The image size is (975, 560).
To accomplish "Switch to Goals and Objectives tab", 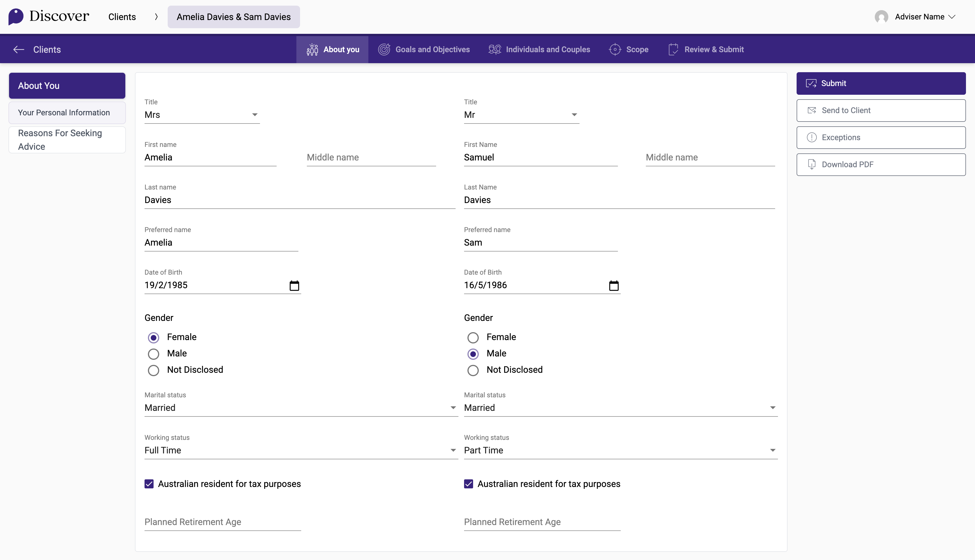I will click(x=424, y=50).
